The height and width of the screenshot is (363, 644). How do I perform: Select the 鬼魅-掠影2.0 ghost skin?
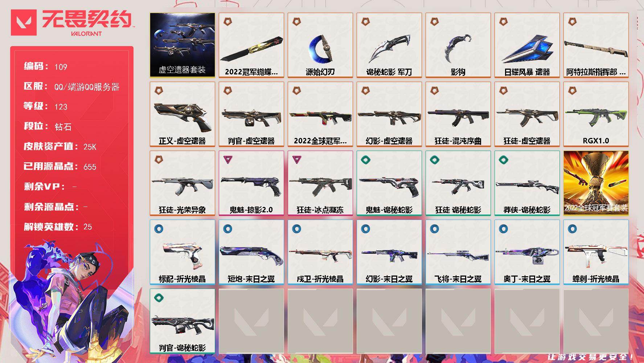(x=251, y=183)
